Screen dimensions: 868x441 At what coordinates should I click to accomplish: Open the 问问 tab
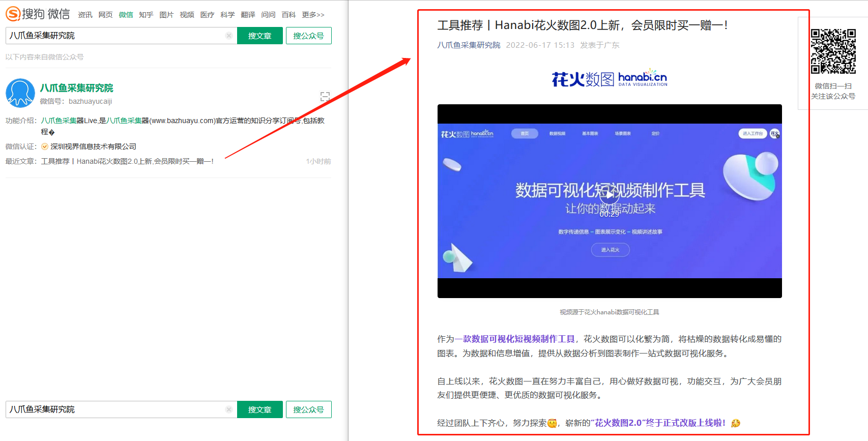point(268,15)
